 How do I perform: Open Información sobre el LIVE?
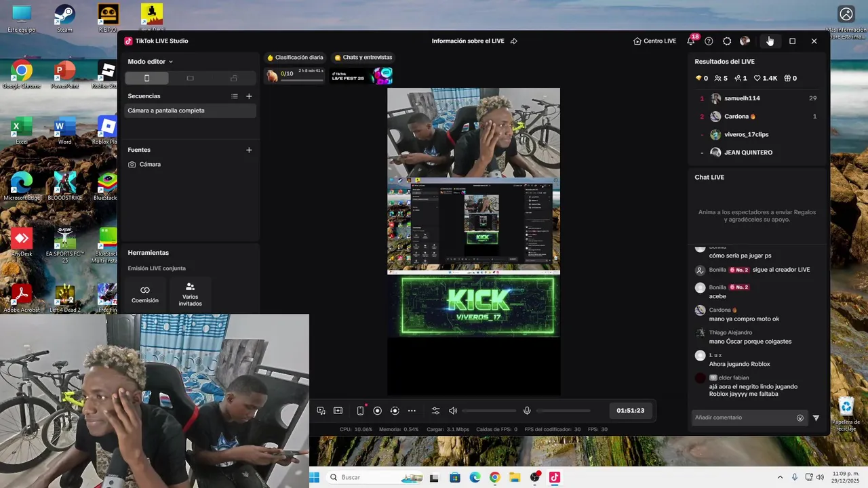[x=468, y=41]
